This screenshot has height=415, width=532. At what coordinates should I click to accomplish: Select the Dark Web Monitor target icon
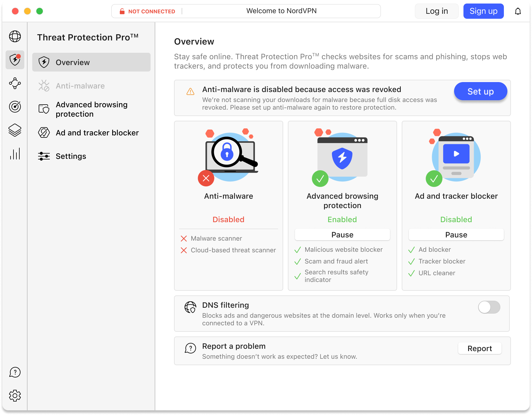click(x=15, y=107)
